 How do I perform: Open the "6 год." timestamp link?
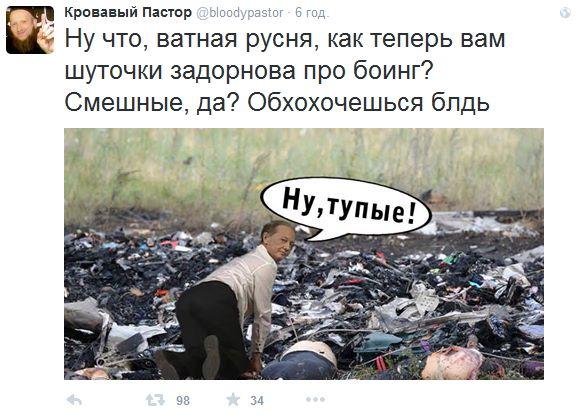tap(311, 13)
